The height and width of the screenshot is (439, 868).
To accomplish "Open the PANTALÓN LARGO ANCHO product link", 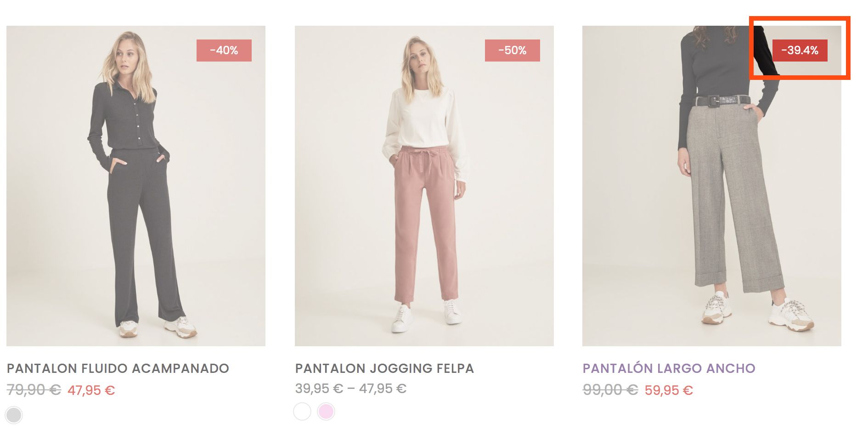I will (x=669, y=368).
